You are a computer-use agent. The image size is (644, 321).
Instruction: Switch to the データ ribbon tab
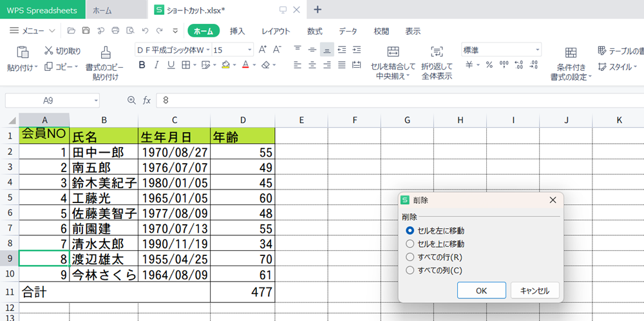(348, 31)
